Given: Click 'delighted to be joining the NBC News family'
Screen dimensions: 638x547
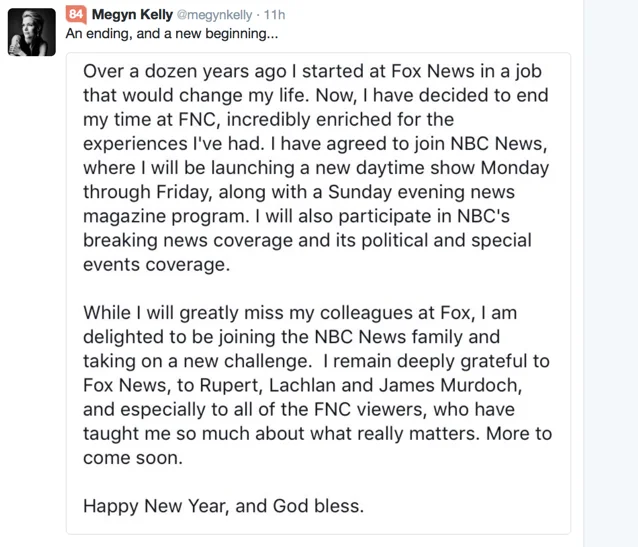Looking at the screenshot, I should click(x=291, y=337).
